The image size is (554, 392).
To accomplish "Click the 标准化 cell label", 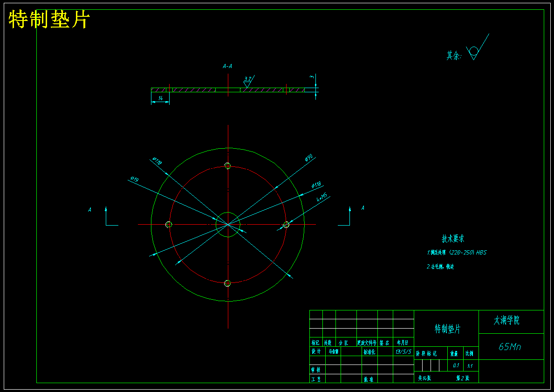I will [369, 352].
